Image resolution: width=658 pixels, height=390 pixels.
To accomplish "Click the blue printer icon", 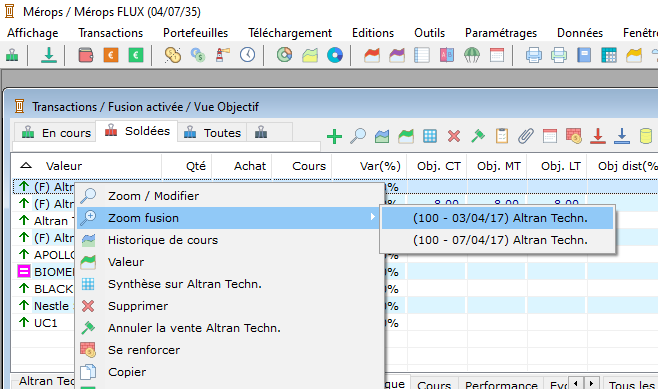I will [x=534, y=55].
